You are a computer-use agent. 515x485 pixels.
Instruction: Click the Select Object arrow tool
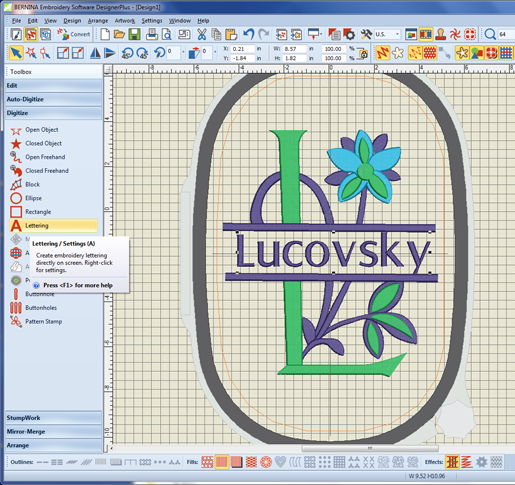(x=16, y=53)
